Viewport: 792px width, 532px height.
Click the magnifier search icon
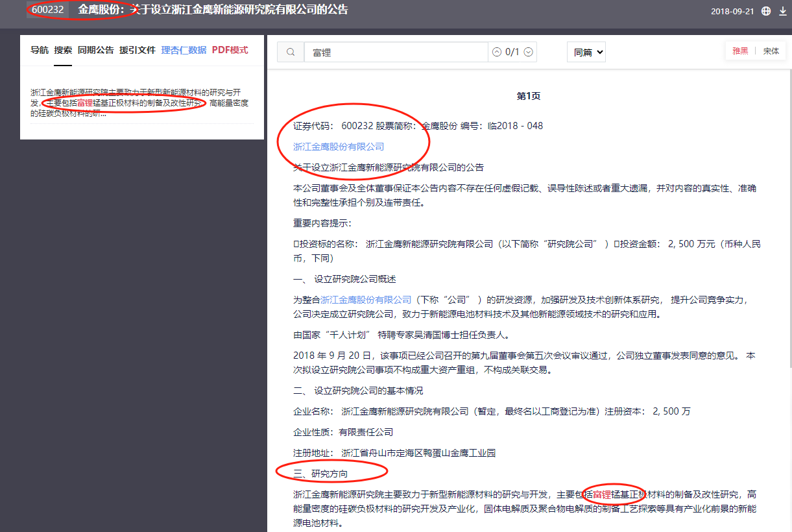[x=291, y=53]
